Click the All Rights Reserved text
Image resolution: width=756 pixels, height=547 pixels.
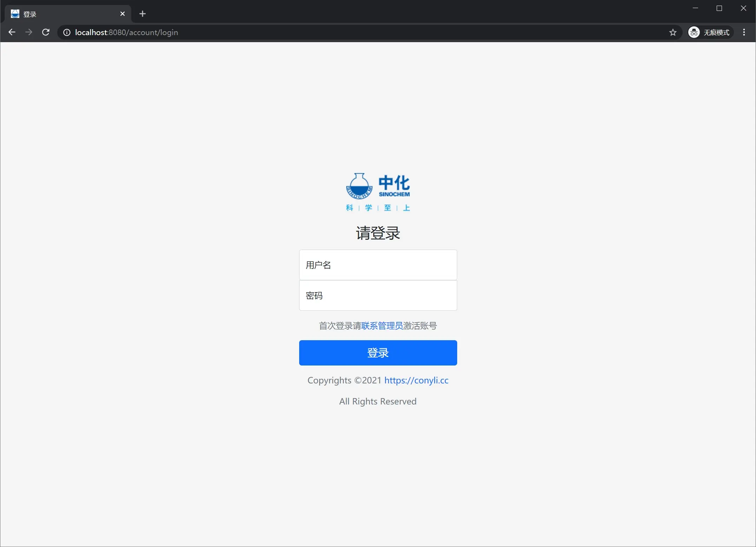[378, 401]
